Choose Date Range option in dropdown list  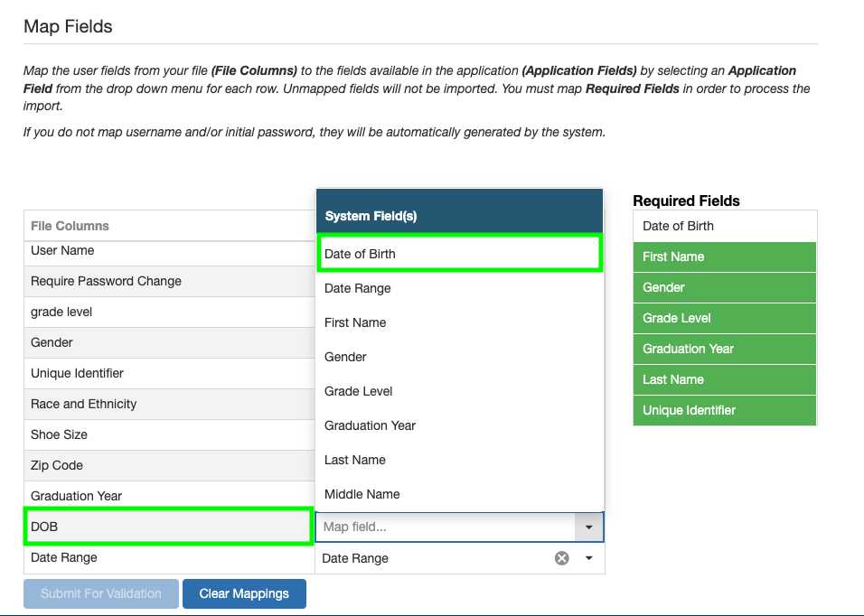coord(459,288)
